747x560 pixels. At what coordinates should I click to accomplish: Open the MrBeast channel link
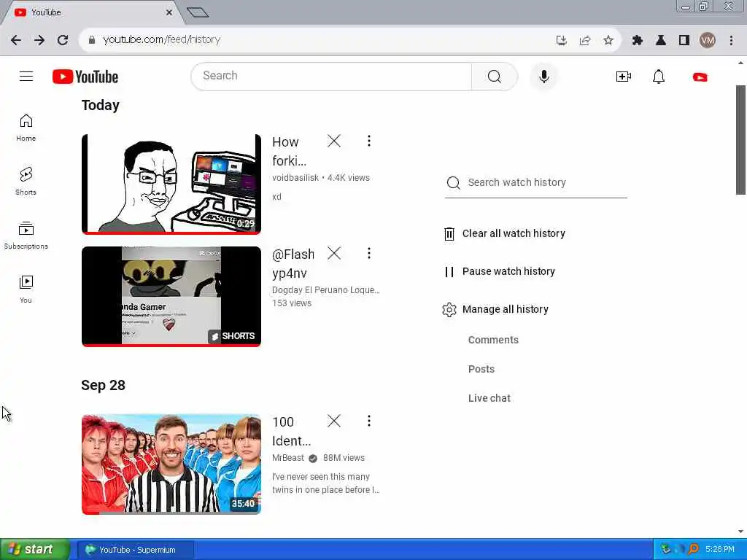287,458
